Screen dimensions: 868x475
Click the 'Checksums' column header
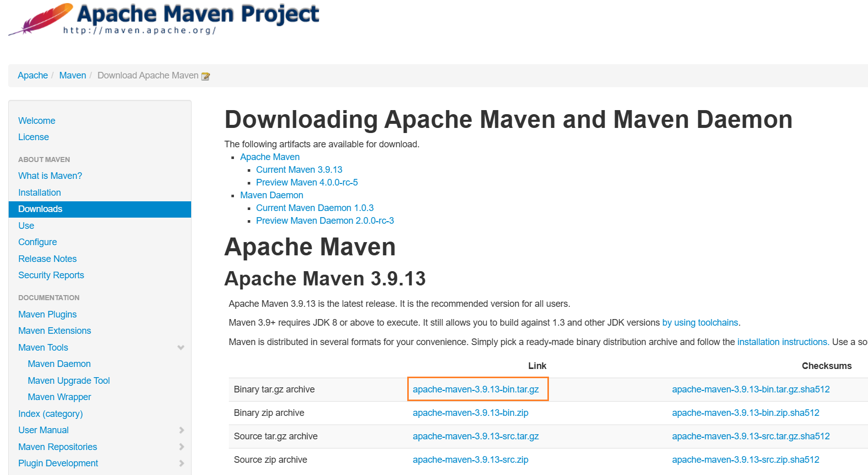827,366
